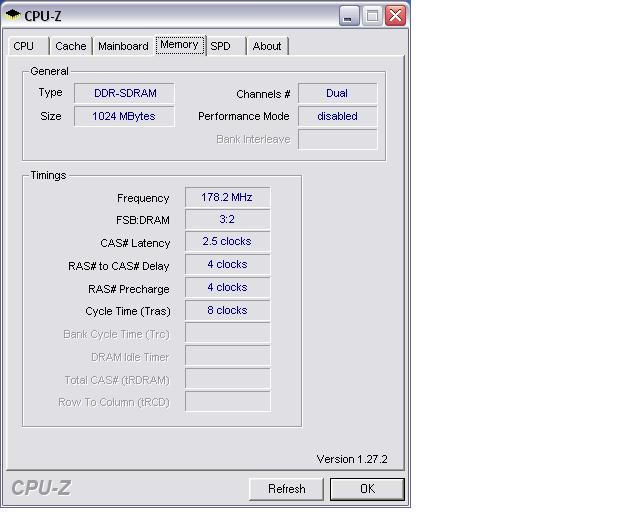
Task: Click the RAS# to CAS# Delay label
Action: tap(119, 266)
